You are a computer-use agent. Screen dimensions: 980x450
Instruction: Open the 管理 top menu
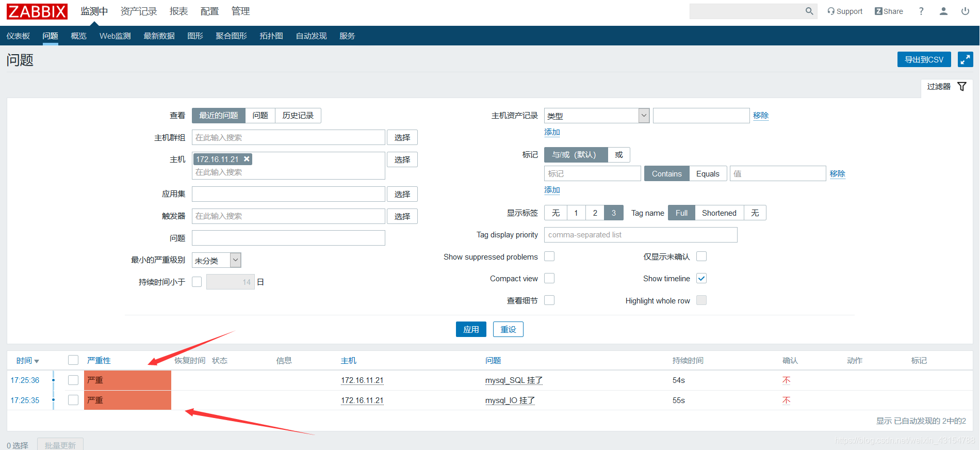(241, 11)
